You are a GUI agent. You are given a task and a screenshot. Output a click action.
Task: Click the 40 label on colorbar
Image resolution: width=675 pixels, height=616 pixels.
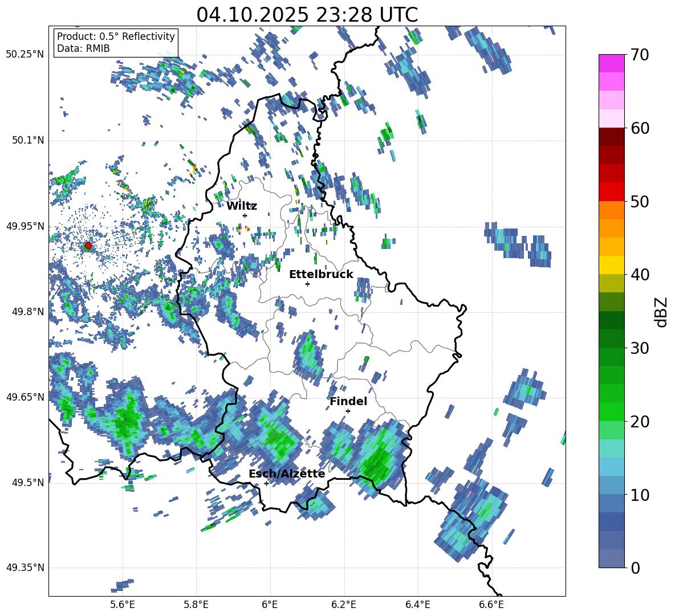(x=639, y=275)
